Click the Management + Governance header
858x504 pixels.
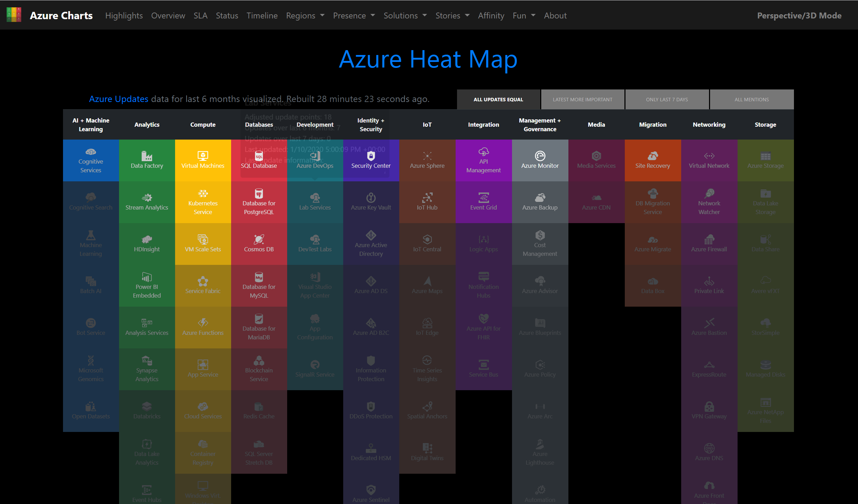[x=540, y=125]
